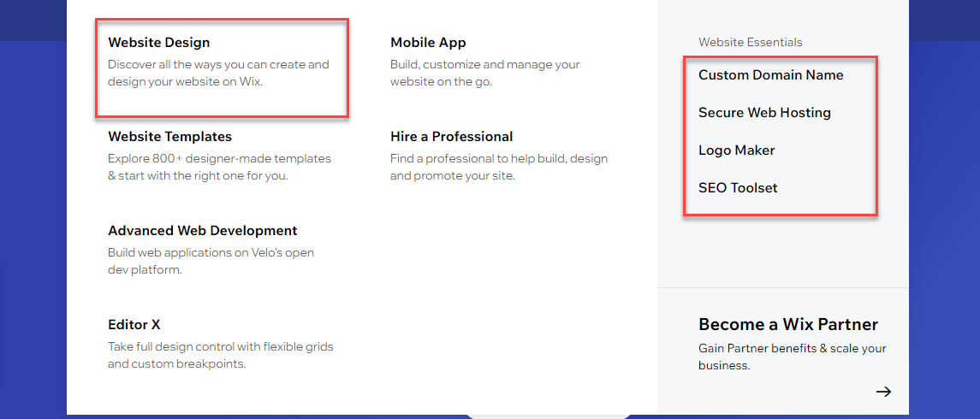Select Hire a Professional option
Viewport: 980px width, 419px height.
coord(451,137)
